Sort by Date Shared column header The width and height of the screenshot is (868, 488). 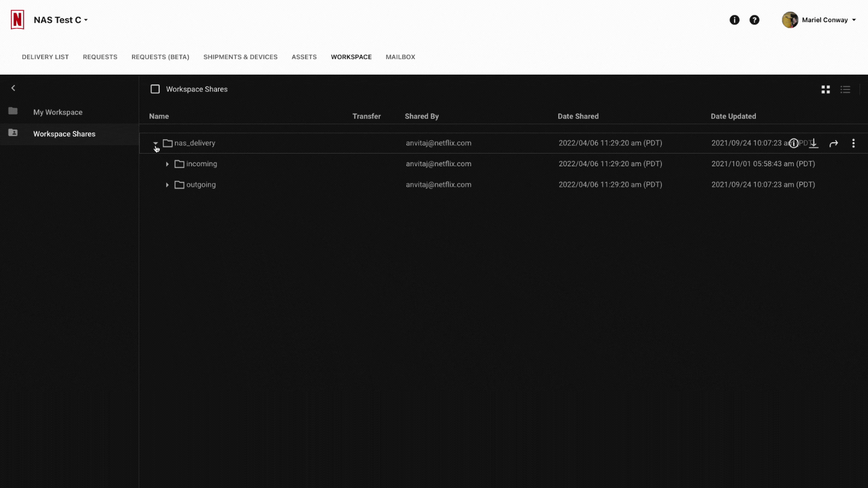pyautogui.click(x=578, y=116)
